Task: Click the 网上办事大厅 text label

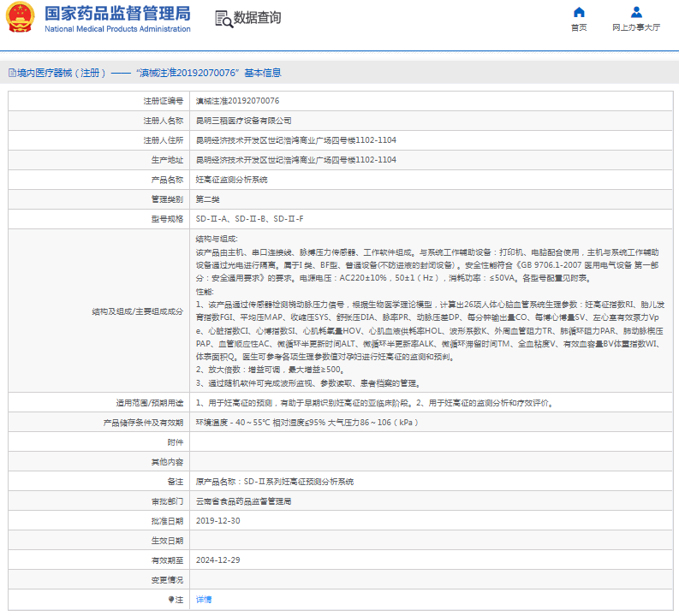Action: (636, 27)
